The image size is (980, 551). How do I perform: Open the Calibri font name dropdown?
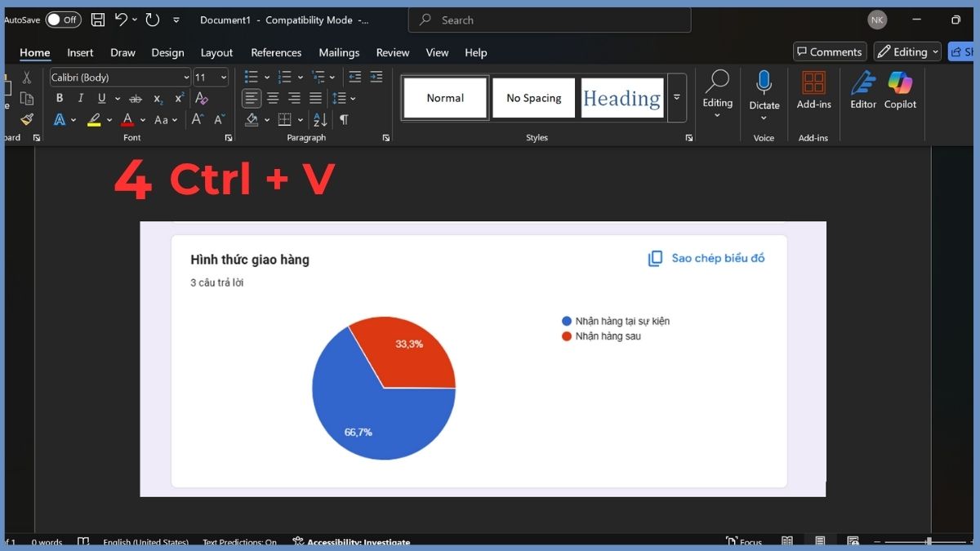point(187,77)
